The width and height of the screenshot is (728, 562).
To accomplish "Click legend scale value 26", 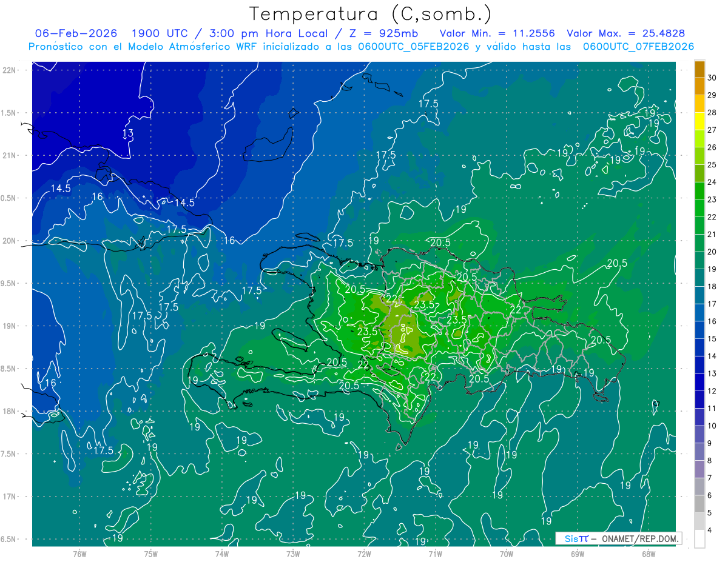I will click(712, 147).
